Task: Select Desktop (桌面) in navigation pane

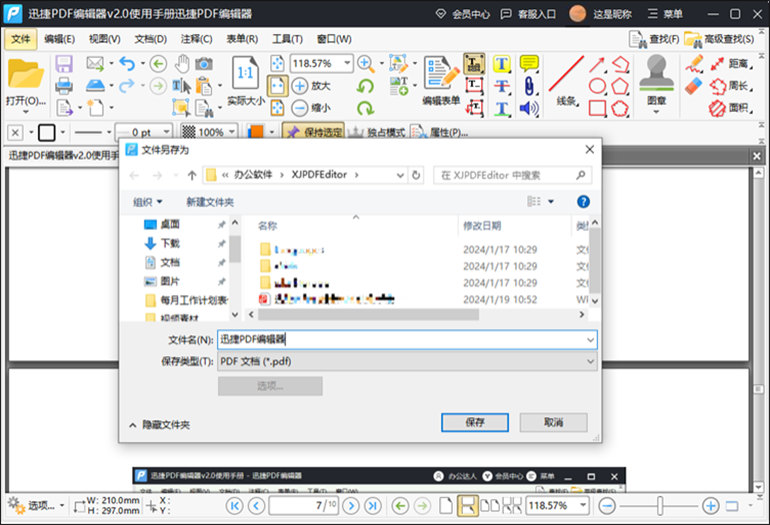Action: point(170,224)
